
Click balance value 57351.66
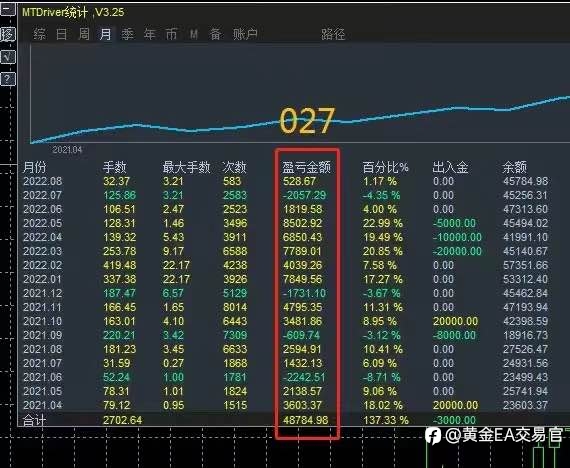click(x=525, y=265)
